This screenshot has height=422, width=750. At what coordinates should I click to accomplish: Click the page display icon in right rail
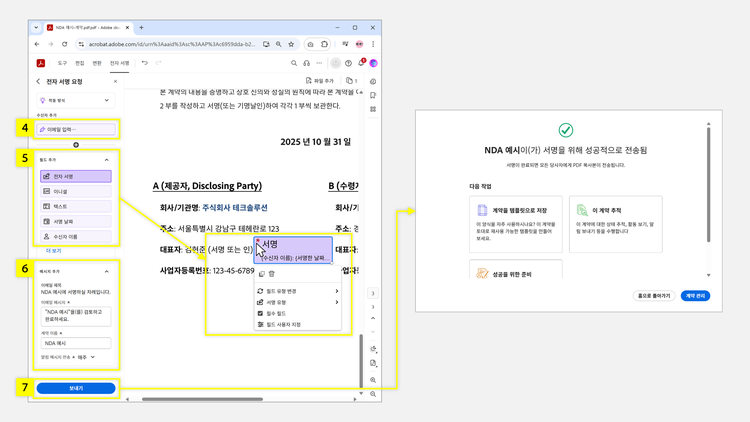tap(373, 363)
